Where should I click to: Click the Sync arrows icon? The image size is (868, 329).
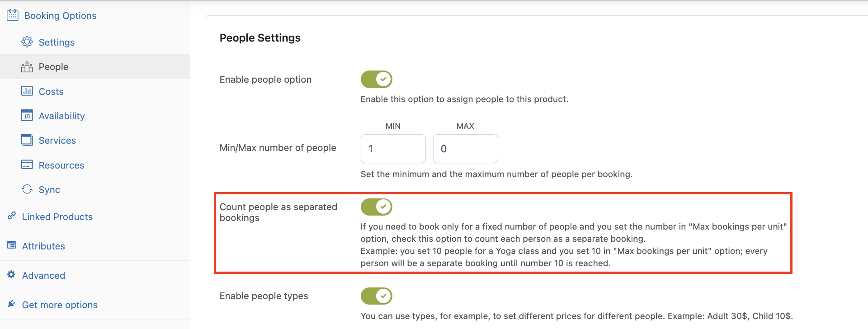(x=27, y=189)
